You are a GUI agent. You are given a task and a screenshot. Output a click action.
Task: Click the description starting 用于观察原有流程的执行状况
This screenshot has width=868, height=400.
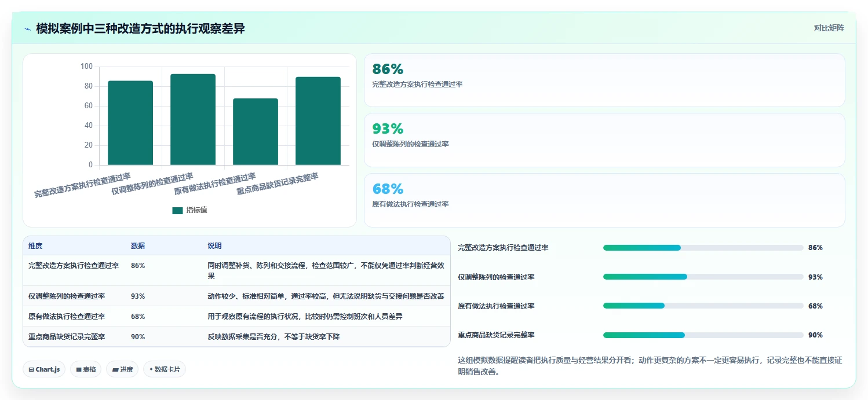point(305,316)
